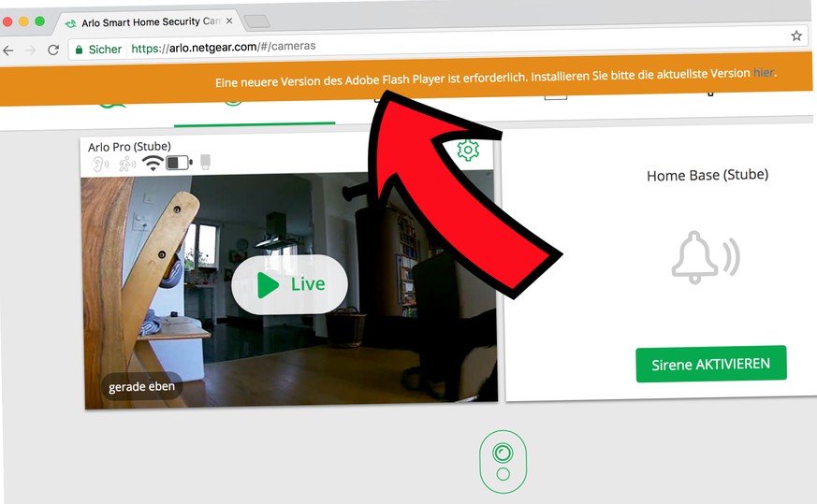Open a new browser tab

point(256,21)
